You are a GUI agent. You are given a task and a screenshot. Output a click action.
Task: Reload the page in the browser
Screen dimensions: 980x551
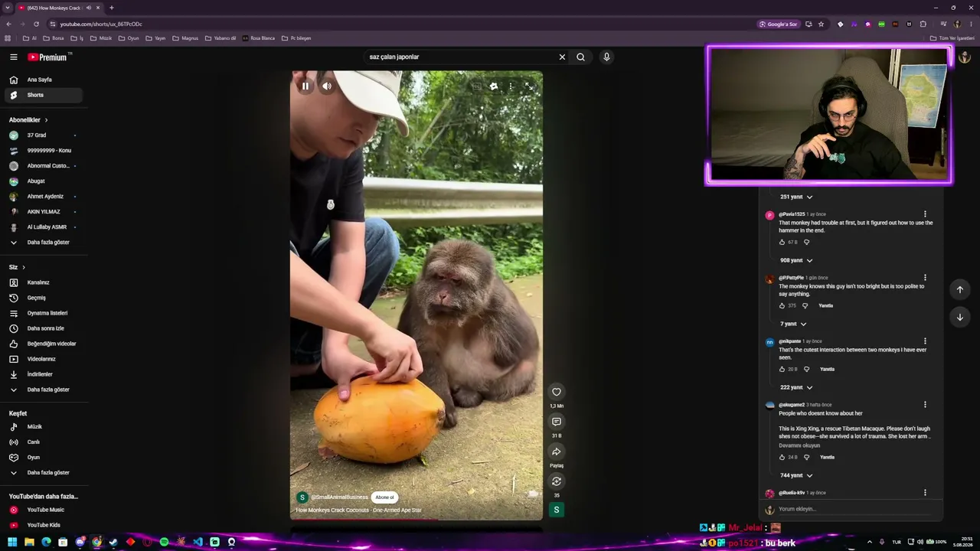coord(36,24)
